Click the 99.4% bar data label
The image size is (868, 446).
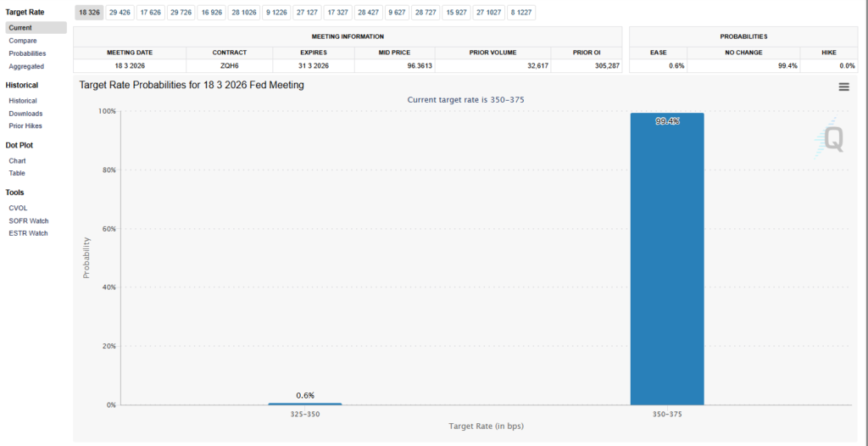[667, 121]
